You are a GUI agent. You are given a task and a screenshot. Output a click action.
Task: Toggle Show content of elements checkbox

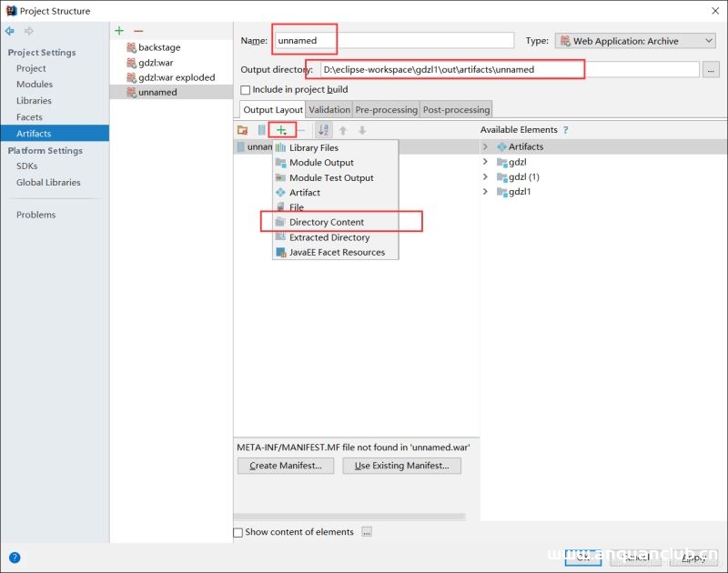238,532
